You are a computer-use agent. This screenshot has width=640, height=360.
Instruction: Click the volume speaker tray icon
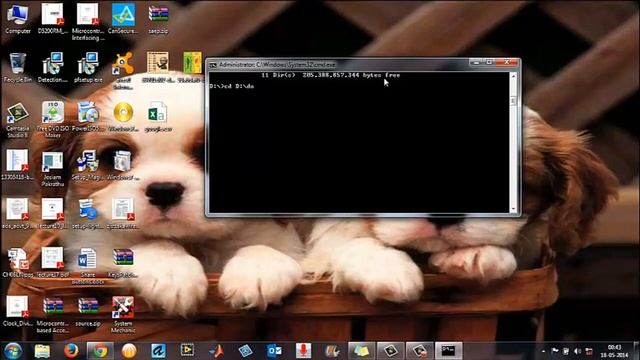[x=577, y=351]
